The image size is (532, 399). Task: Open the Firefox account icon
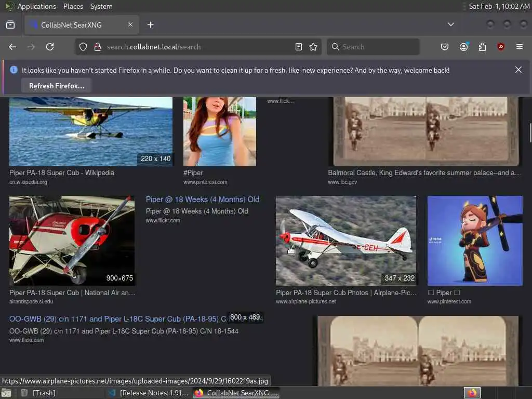(x=463, y=47)
